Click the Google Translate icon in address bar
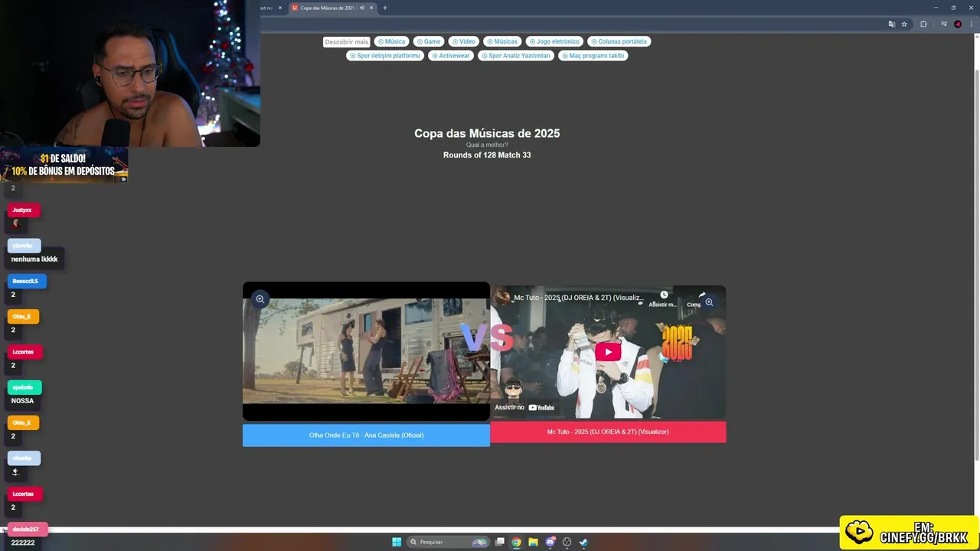This screenshot has height=551, width=980. (891, 24)
